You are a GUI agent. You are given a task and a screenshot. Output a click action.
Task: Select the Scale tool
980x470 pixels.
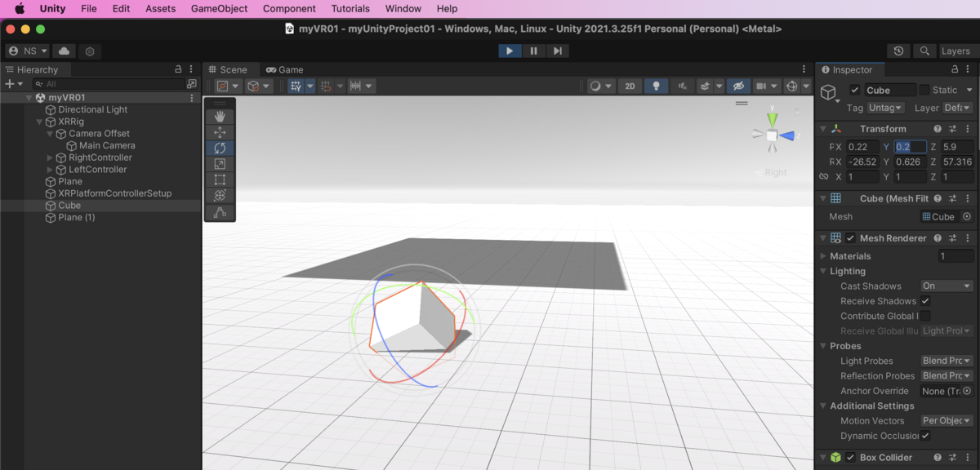pos(220,164)
